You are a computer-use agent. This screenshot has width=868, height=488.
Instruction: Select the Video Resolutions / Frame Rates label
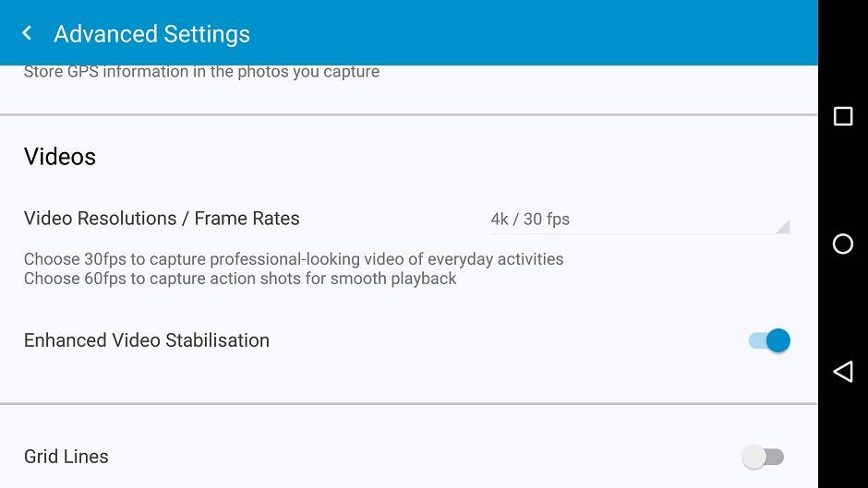[x=162, y=219]
